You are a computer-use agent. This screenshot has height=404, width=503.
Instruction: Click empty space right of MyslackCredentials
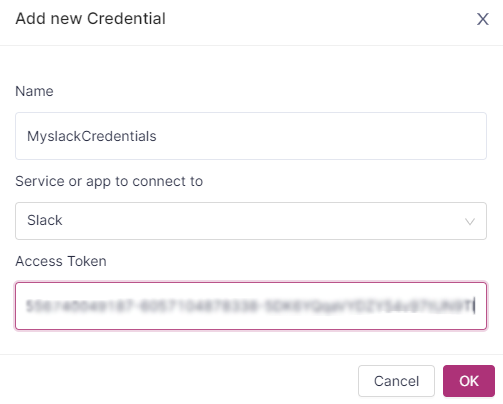[320, 136]
